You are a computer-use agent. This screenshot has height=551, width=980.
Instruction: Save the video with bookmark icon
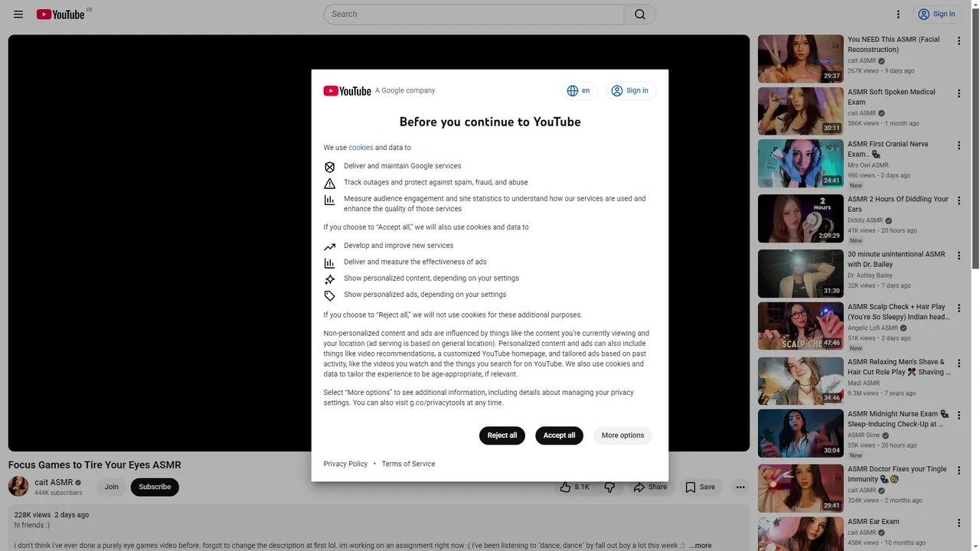700,487
